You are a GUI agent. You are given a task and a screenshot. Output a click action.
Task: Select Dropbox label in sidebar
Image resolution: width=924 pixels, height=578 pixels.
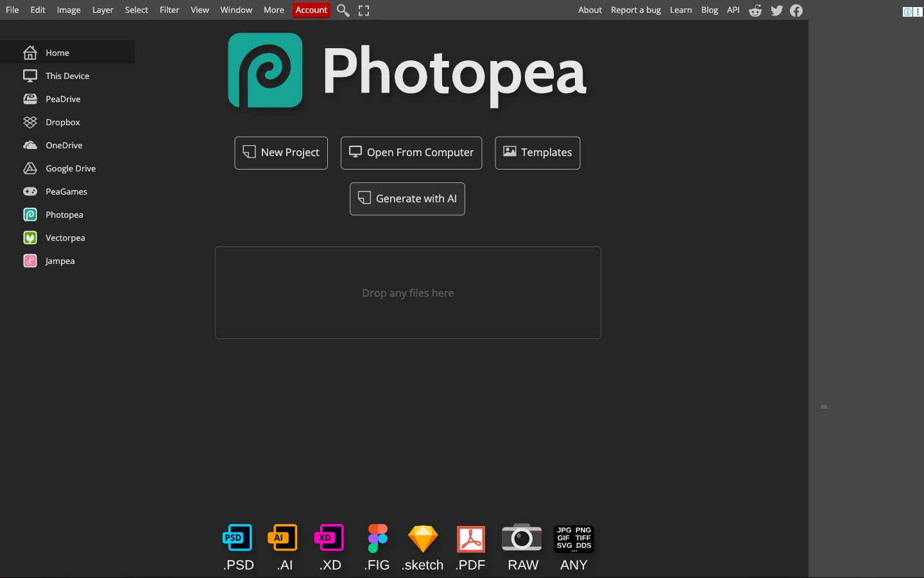pos(63,122)
